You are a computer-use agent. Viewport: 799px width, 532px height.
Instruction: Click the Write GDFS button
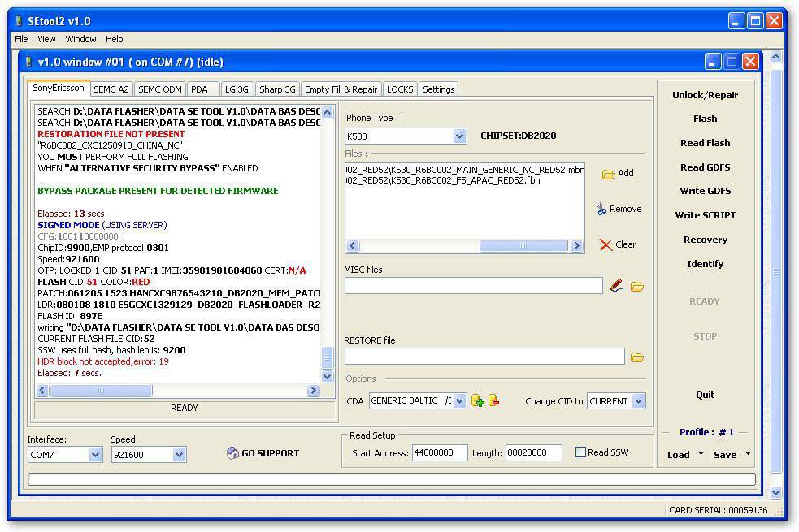705,191
